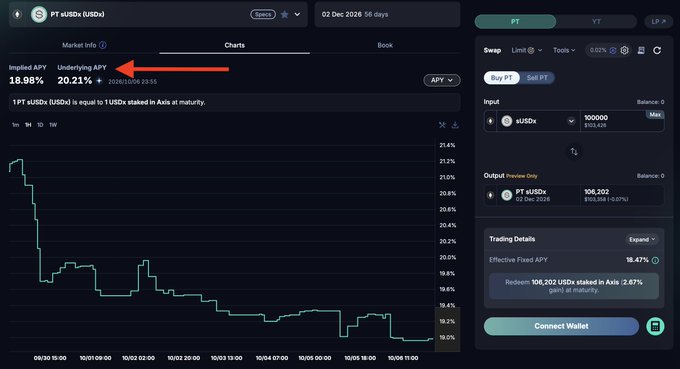Click the Underlying APY 20.21% value
The image size is (680, 369).
tap(75, 81)
